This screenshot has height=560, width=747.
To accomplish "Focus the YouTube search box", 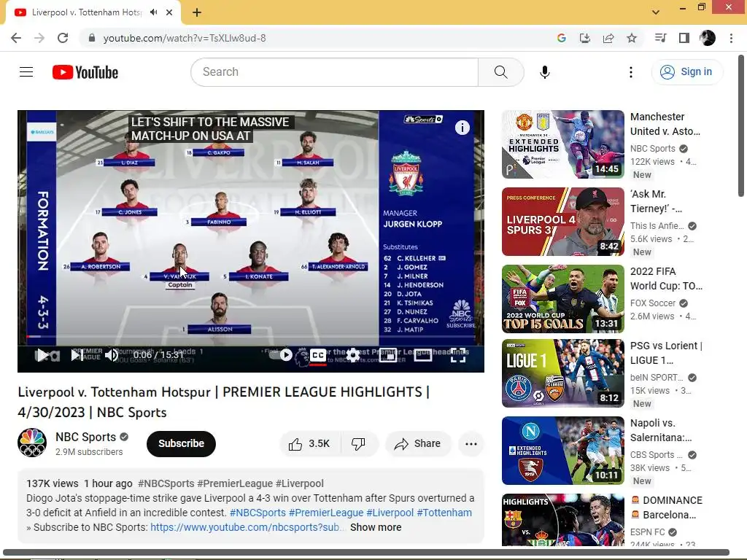I will click(x=334, y=72).
